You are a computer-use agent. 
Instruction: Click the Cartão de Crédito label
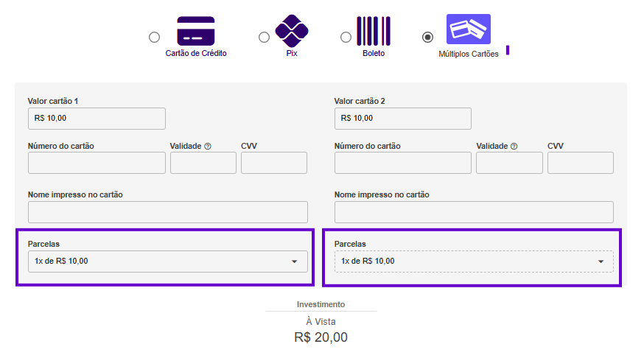196,53
